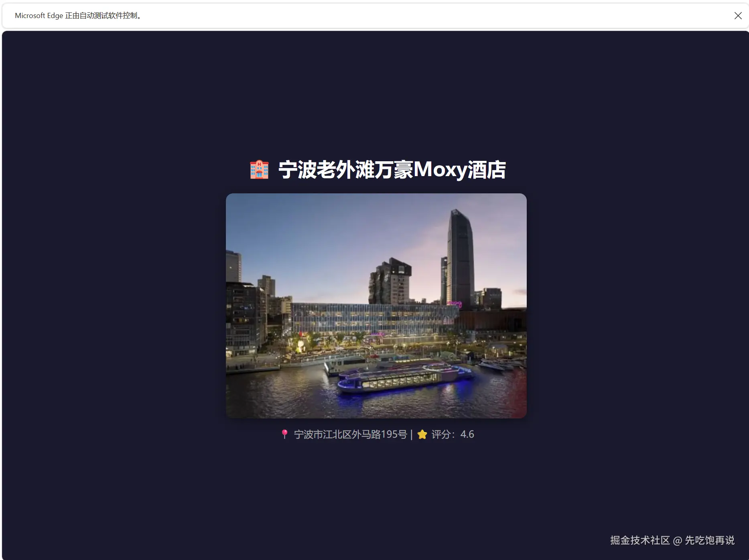Click the hotel building emoji icon

click(x=259, y=170)
